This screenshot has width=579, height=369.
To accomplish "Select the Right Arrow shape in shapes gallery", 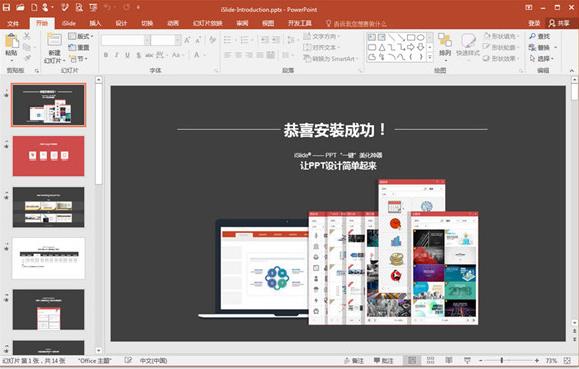I will tap(411, 47).
